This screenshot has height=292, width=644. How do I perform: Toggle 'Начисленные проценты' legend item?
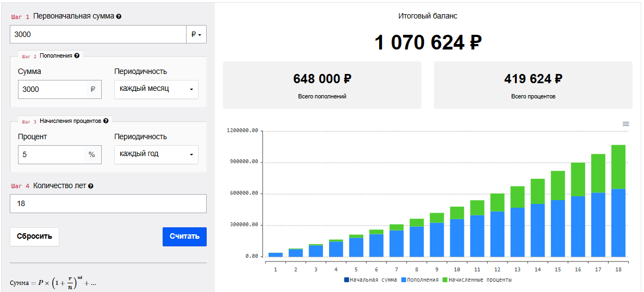476,280
